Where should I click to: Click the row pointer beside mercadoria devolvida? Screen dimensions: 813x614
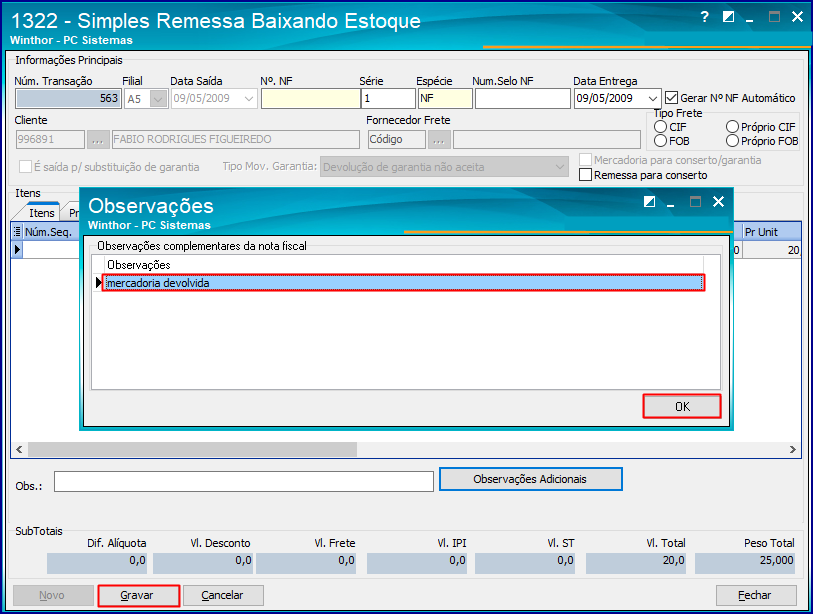(x=99, y=283)
